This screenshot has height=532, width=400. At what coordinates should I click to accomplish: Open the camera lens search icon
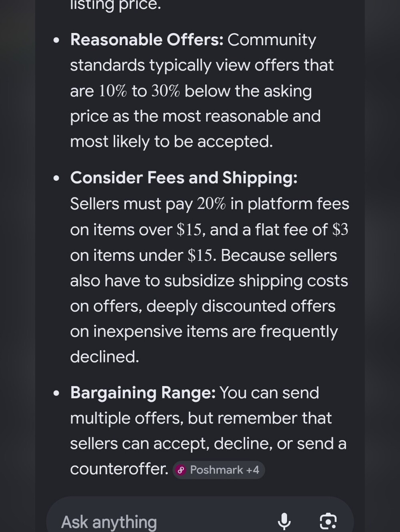point(328,521)
